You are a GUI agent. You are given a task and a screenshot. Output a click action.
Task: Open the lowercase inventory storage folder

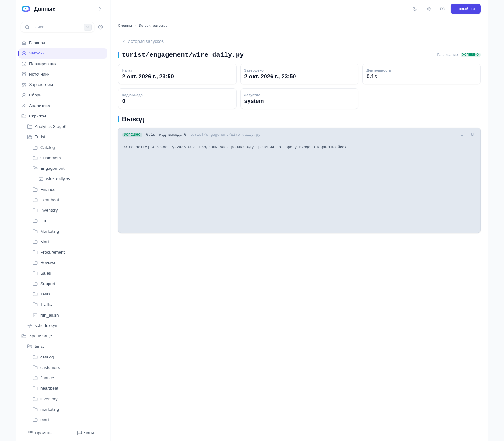pyautogui.click(x=63, y=399)
